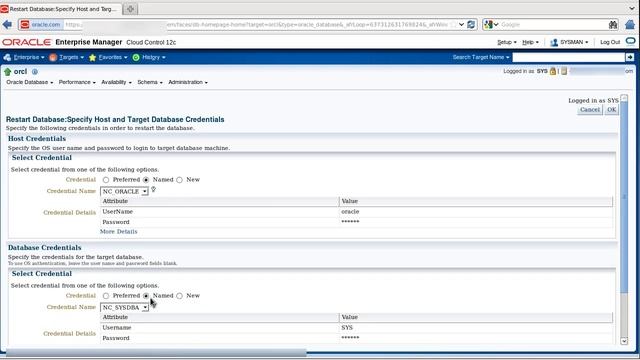Click the SYSMAN user icon
This screenshot has width=640, height=360.
[554, 42]
